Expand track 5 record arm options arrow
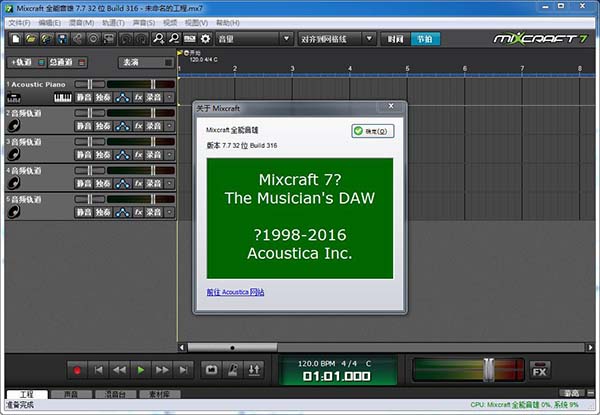Viewport: 600px width, 415px height. [170, 212]
